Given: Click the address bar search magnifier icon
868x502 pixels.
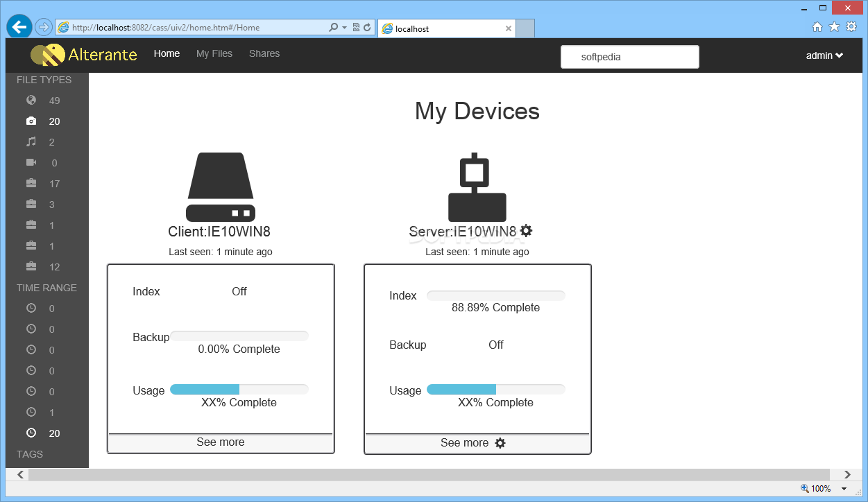Looking at the screenshot, I should 333,28.
